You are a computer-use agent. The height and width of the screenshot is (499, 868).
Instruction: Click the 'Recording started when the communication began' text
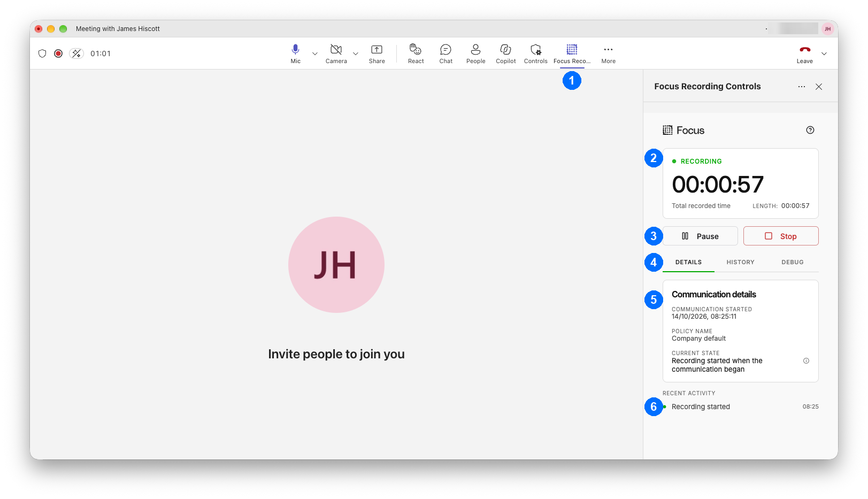tap(717, 365)
